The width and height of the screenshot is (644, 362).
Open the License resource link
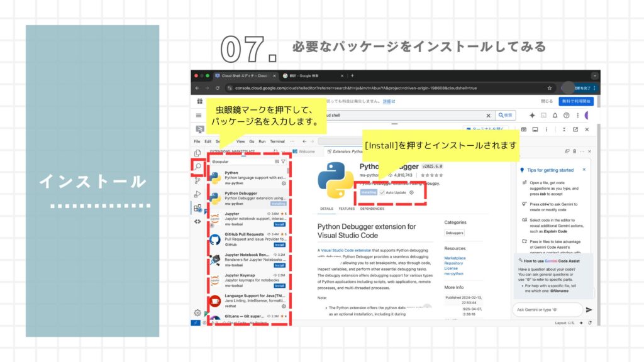(x=451, y=268)
